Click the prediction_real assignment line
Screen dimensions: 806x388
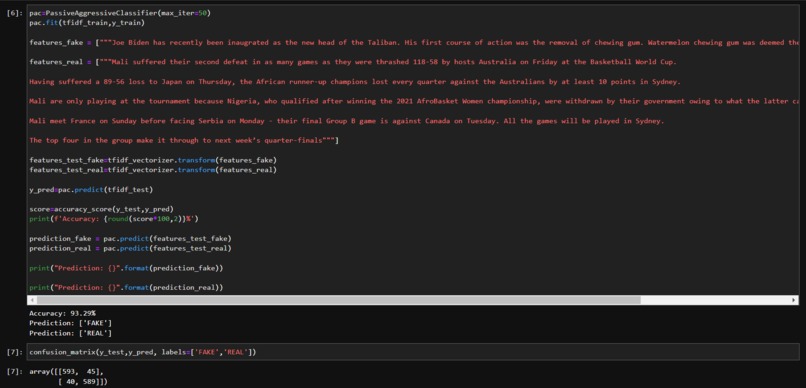click(x=130, y=248)
